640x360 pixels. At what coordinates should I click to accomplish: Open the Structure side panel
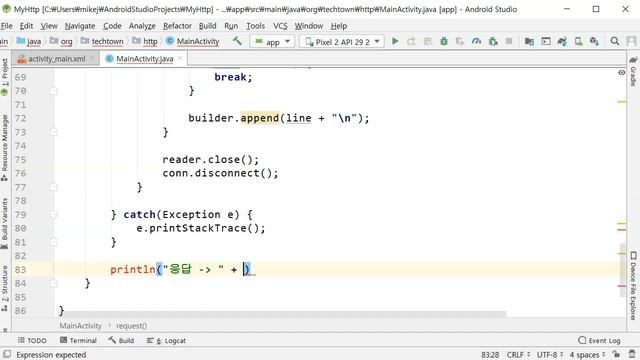tap(4, 288)
